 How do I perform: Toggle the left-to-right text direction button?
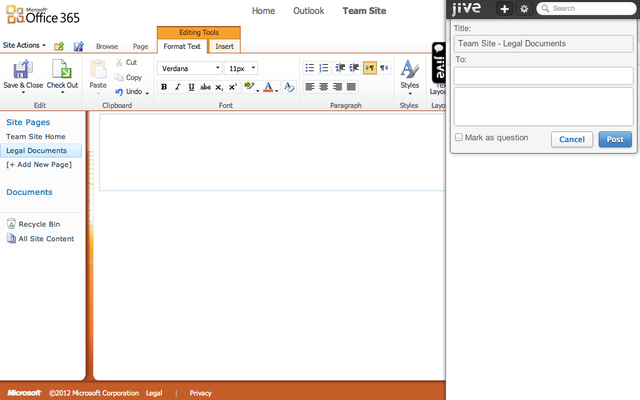coord(369,68)
